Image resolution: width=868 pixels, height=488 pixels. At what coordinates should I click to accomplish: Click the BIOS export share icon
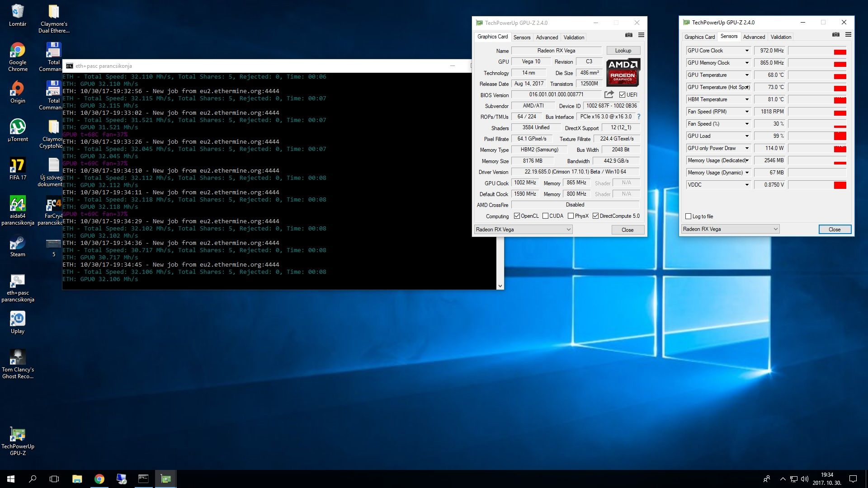tap(609, 94)
